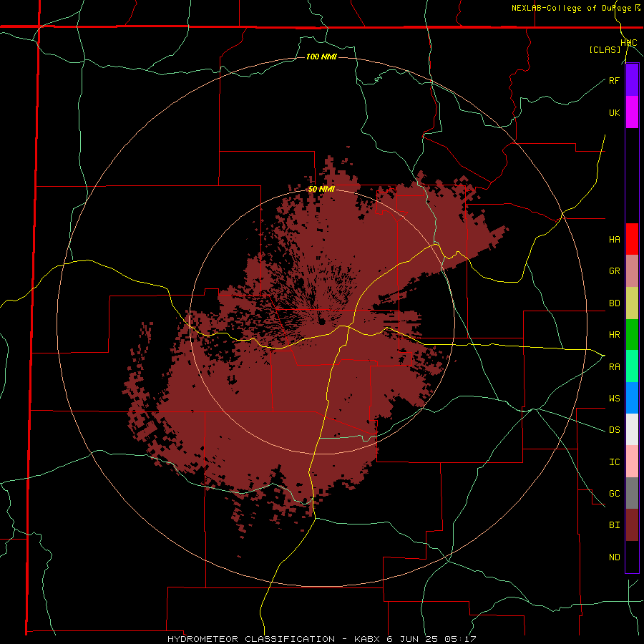Click the IC legend label
The height and width of the screenshot is (644, 644).
[x=614, y=462]
